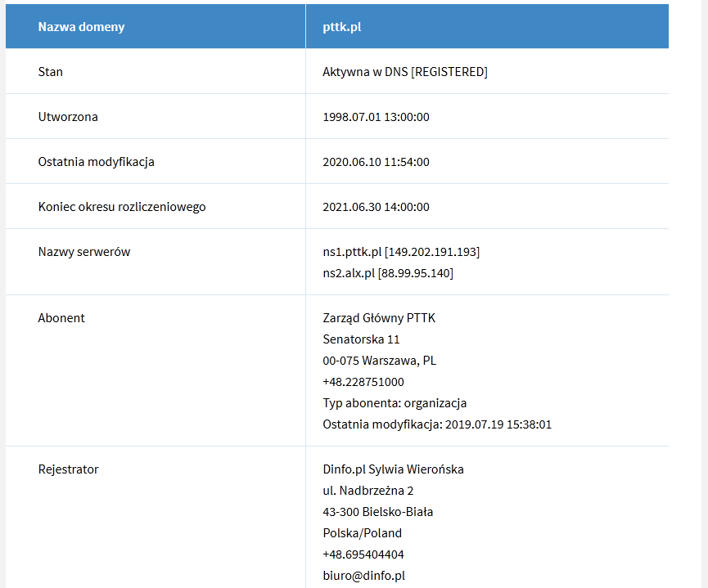Open the biuro@dinfo.pl email address
Screen dimensions: 708x588
pos(364,576)
